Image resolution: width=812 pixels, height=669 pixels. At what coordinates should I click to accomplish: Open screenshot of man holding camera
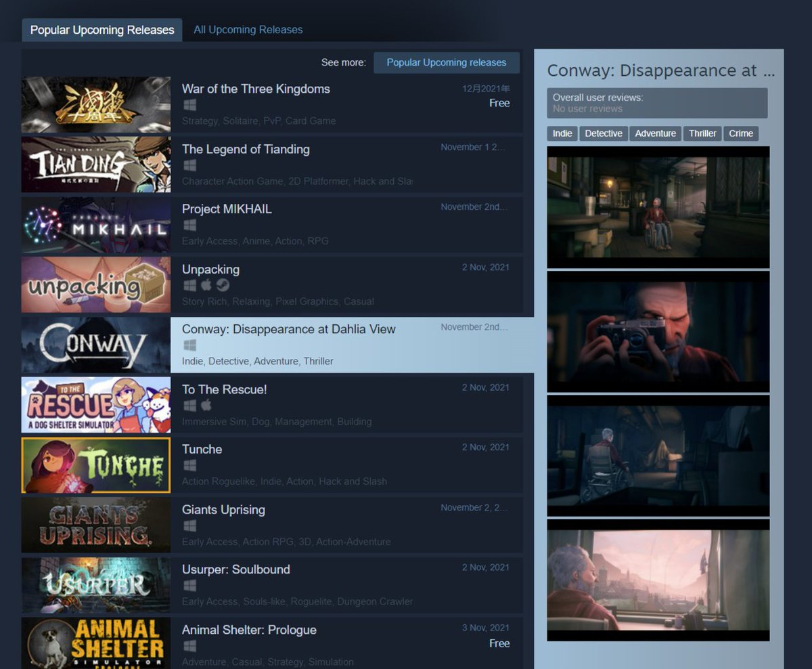click(x=658, y=331)
